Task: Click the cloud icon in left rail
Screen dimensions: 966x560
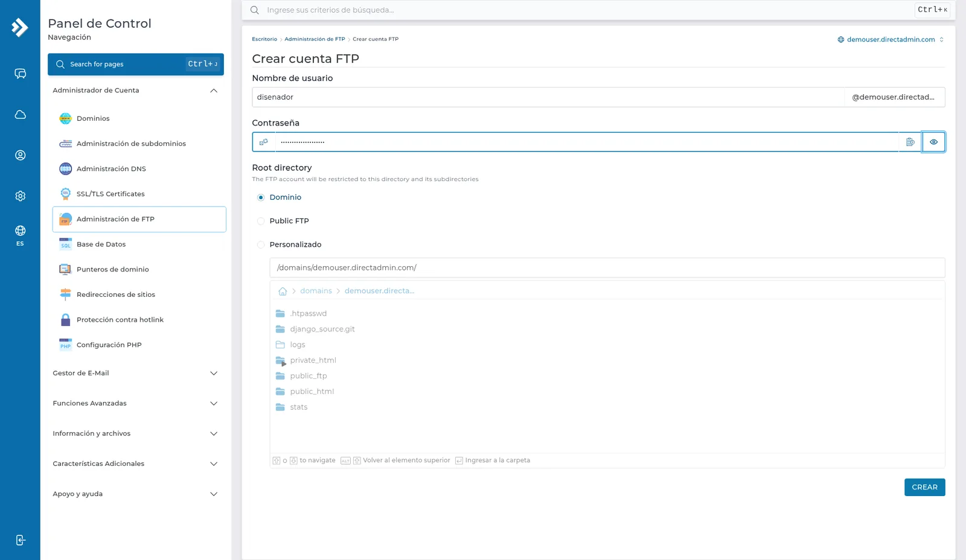Action: pyautogui.click(x=20, y=115)
